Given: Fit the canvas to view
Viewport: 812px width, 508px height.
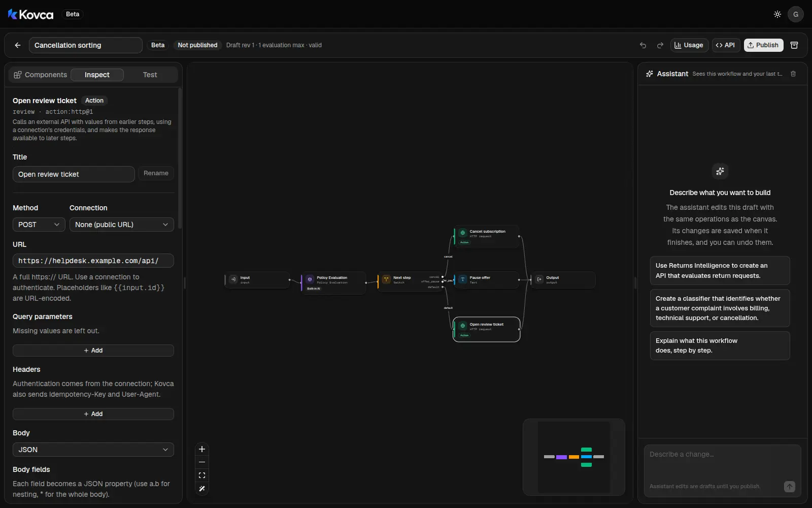Looking at the screenshot, I should click(202, 475).
